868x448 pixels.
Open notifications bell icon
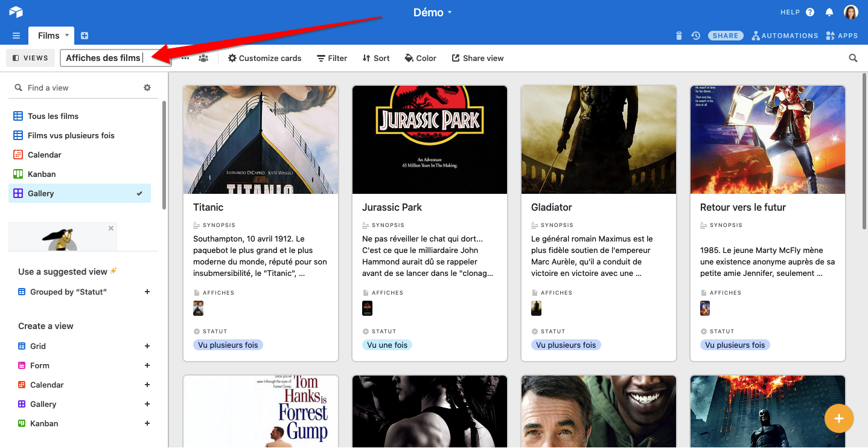tap(829, 12)
